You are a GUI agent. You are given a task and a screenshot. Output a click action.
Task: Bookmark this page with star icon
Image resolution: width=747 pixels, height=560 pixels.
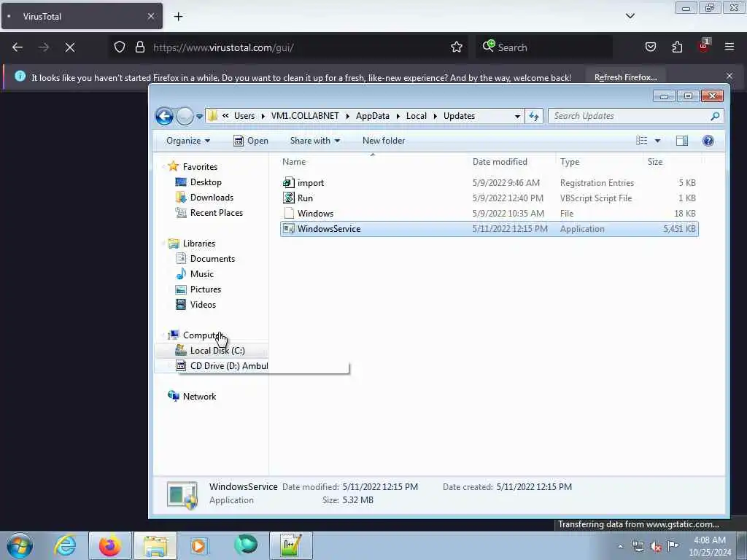click(457, 47)
